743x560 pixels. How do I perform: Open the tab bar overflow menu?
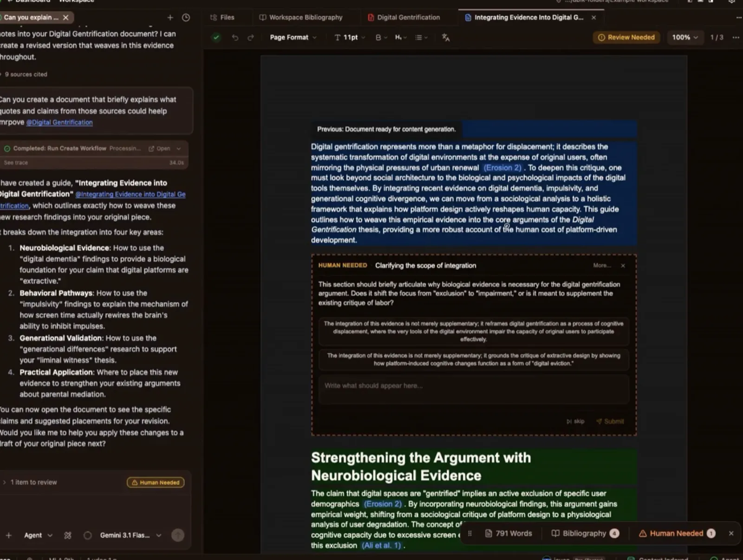pyautogui.click(x=739, y=18)
